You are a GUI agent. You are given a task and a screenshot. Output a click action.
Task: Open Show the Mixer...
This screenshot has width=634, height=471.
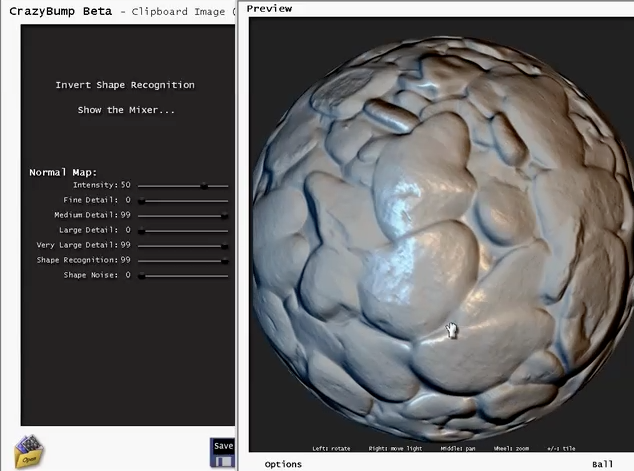[x=126, y=110]
